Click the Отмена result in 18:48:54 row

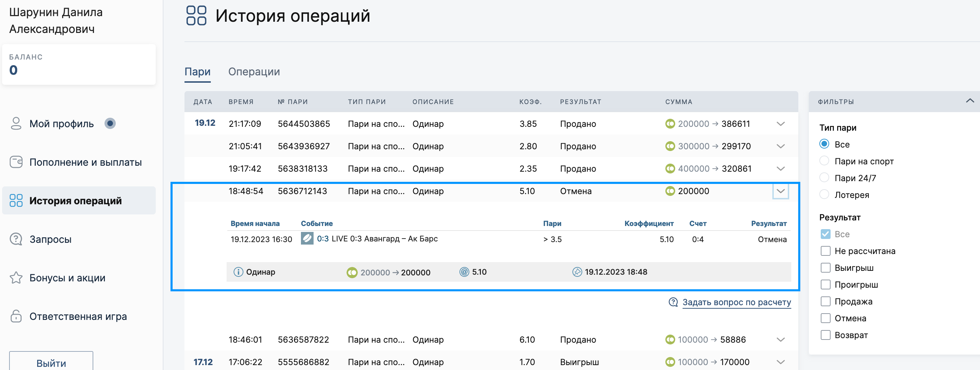point(576,191)
